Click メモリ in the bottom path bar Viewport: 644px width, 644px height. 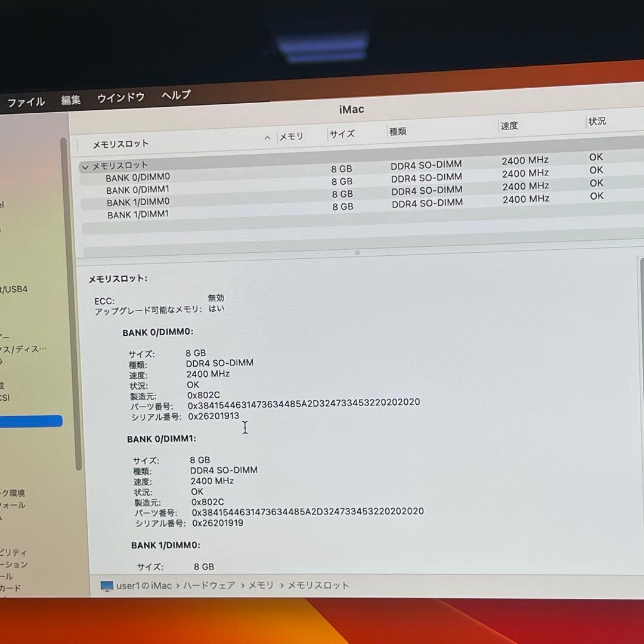[x=261, y=586]
